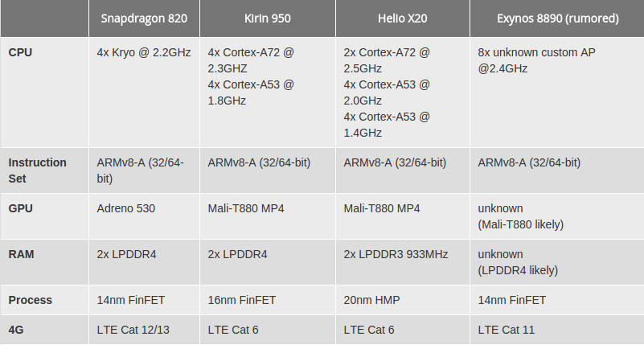Click the GPU row label
This screenshot has width=644, height=345.
[x=21, y=208]
